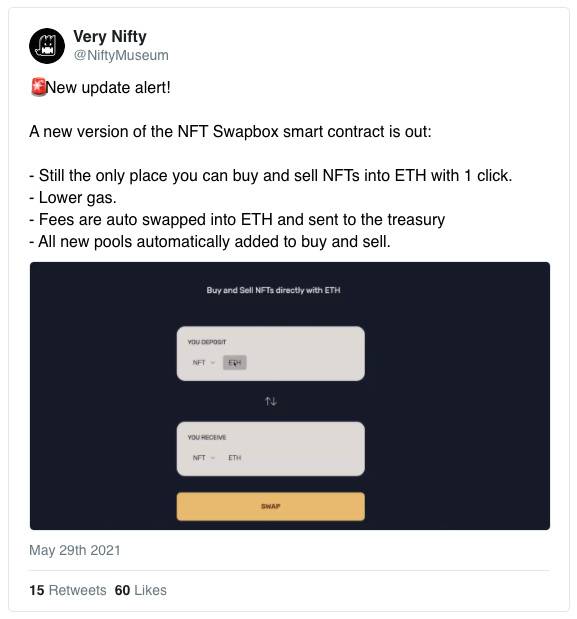Viewport: 577px width, 619px height.
Task: Expand the NFT dropdown under You Receive
Action: [x=213, y=458]
